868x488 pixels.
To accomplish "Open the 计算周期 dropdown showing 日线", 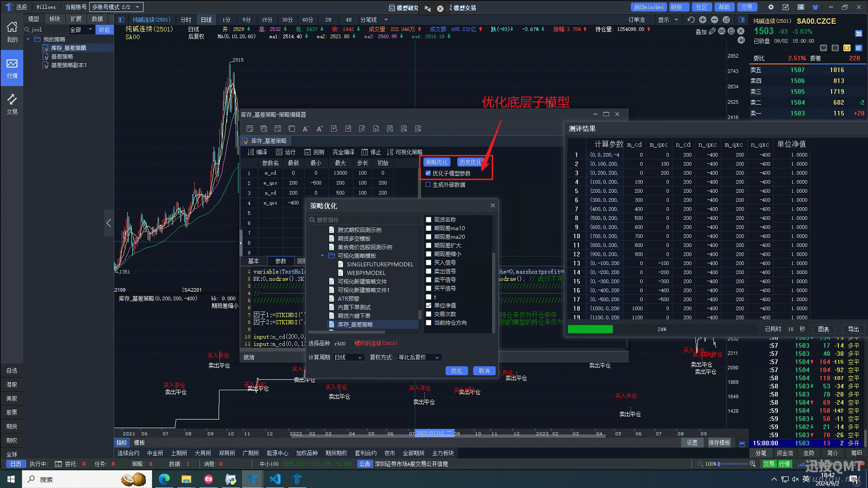I will [x=348, y=357].
